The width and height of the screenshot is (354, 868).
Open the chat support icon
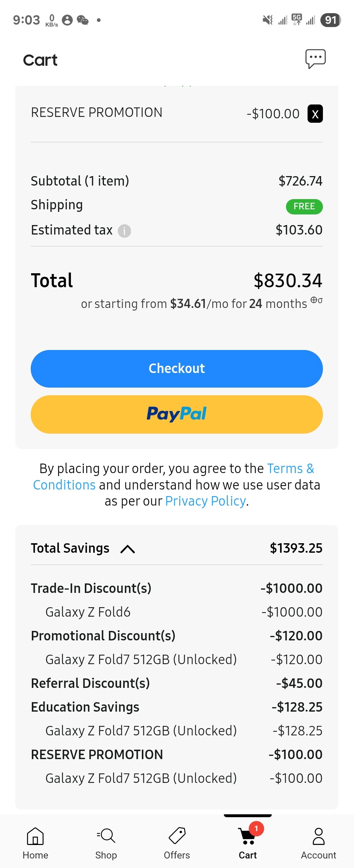[316, 59]
